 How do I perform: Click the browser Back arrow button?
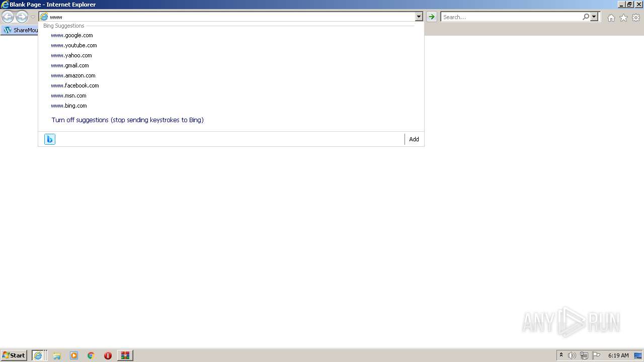(8, 17)
